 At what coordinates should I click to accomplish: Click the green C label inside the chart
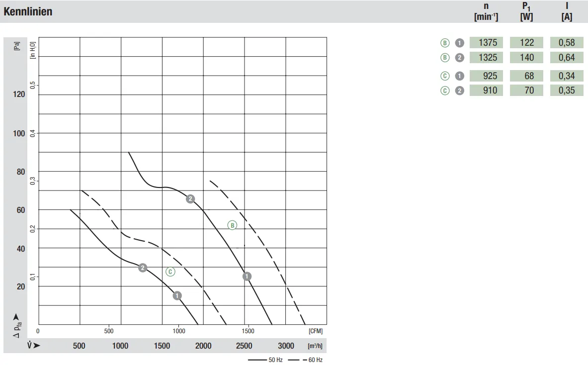click(170, 272)
